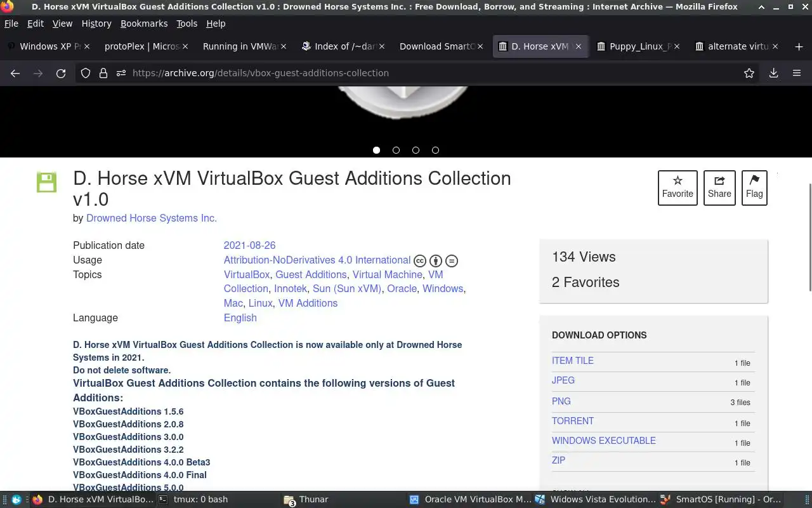The image size is (812, 508).
Task: Switch to Oracle VM VirtualBox Manager in the taskbar
Action: (x=470, y=500)
